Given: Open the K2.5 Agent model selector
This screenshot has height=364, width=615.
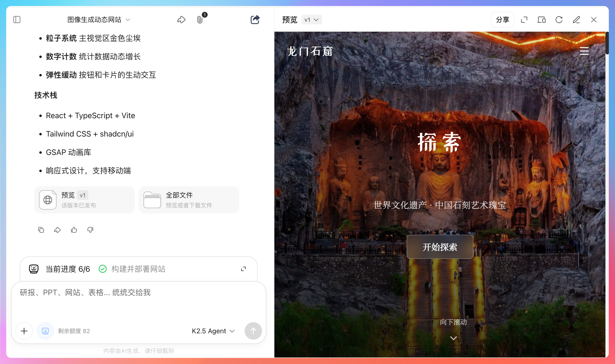Looking at the screenshot, I should [x=213, y=331].
